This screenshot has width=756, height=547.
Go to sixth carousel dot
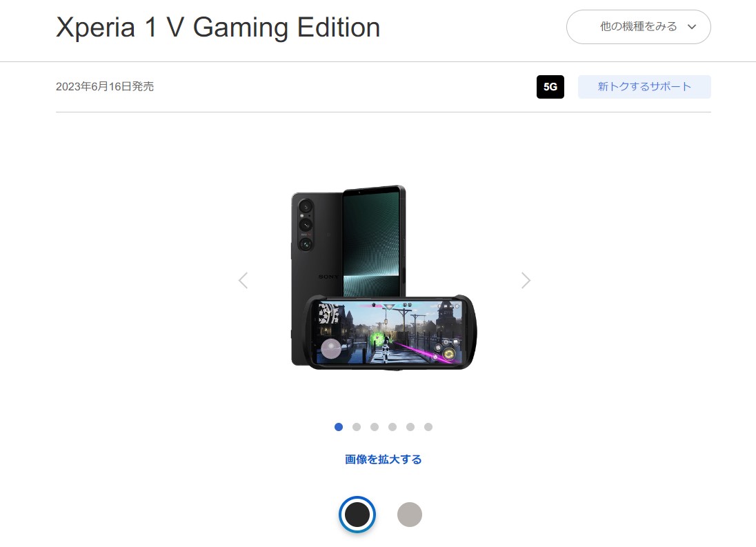[428, 427]
